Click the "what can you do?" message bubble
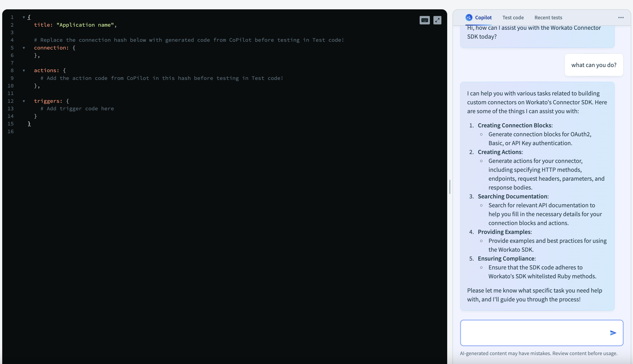The image size is (633, 364). (x=594, y=65)
